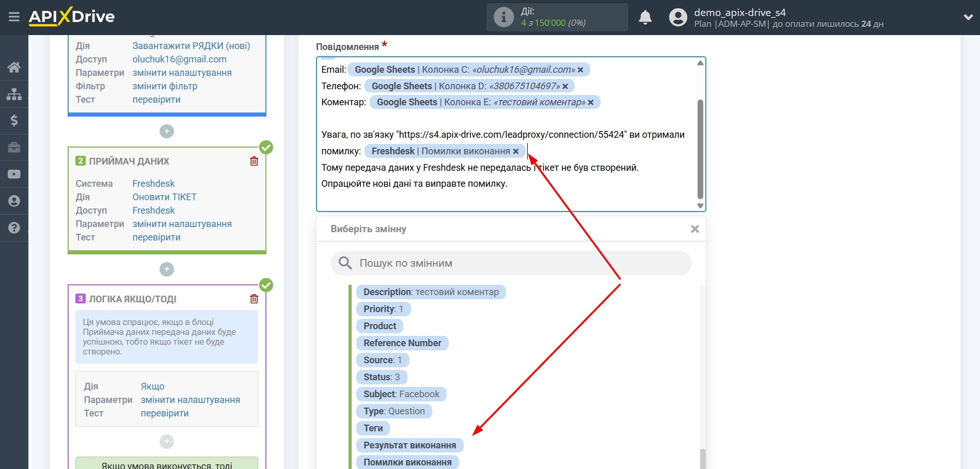Remove the Колонка C email variable
980x469 pixels.
coord(580,70)
